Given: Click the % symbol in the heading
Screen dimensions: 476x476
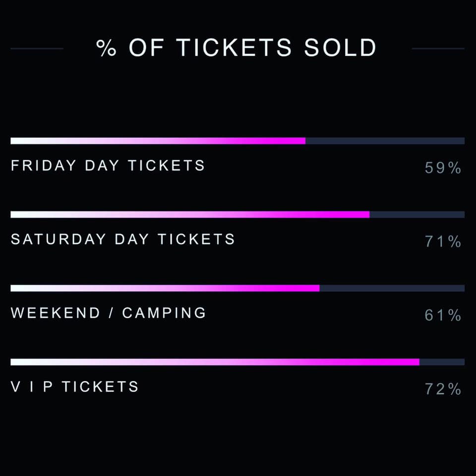Looking at the screenshot, I should point(105,49).
